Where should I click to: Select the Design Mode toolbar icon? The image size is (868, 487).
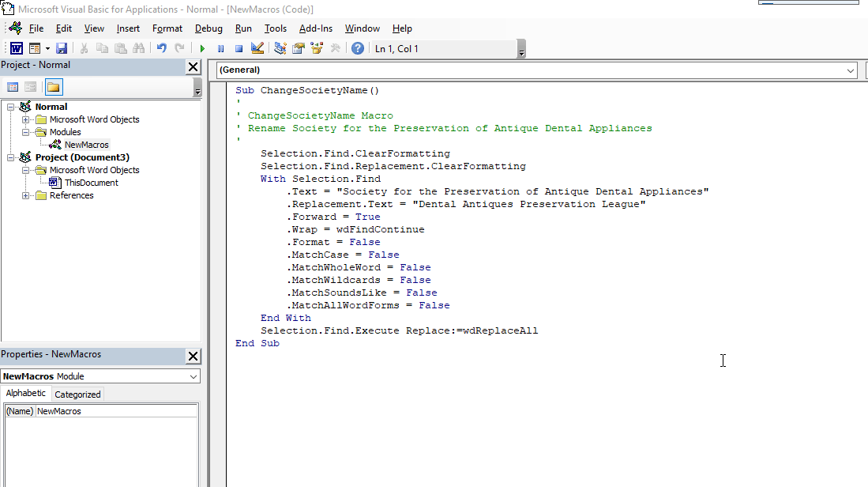click(257, 47)
